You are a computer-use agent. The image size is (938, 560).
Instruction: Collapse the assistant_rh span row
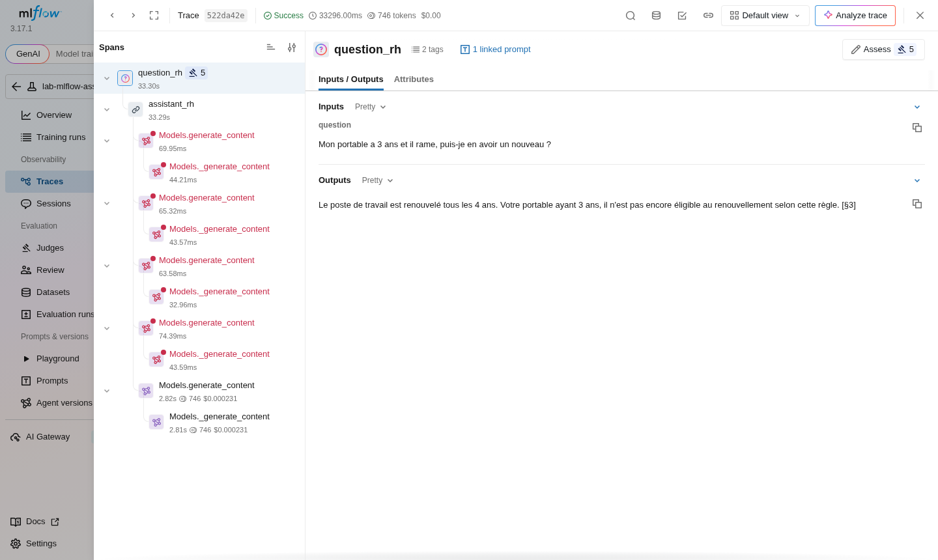(x=107, y=109)
